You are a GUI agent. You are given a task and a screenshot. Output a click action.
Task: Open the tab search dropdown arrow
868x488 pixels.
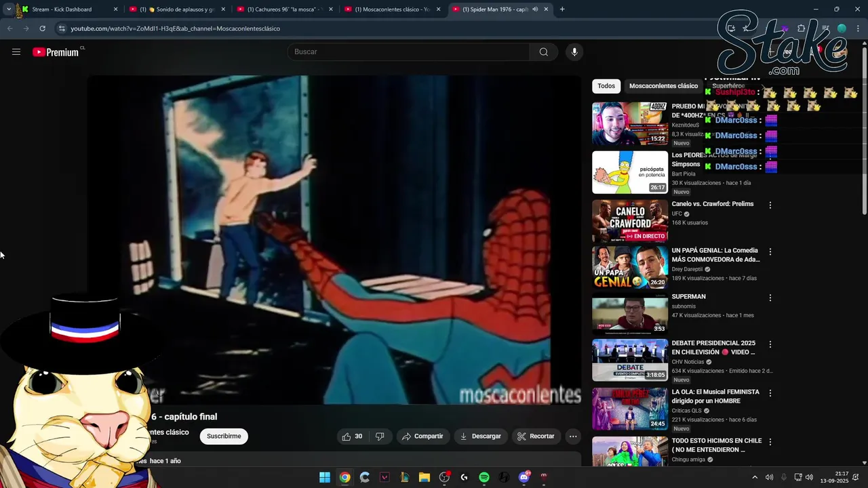pos(8,9)
